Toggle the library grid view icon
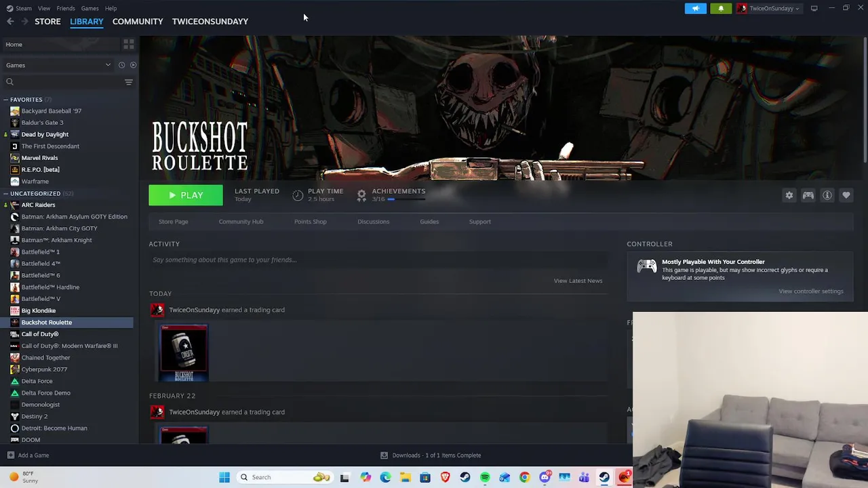This screenshot has width=868, height=488. 128,45
